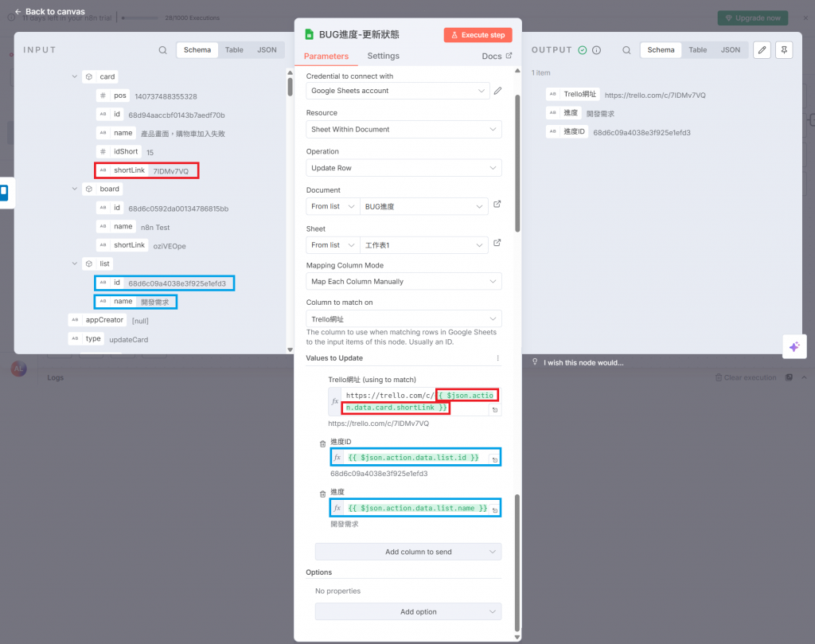Click the green output success check icon
The height and width of the screenshot is (644, 815).
pyautogui.click(x=583, y=50)
